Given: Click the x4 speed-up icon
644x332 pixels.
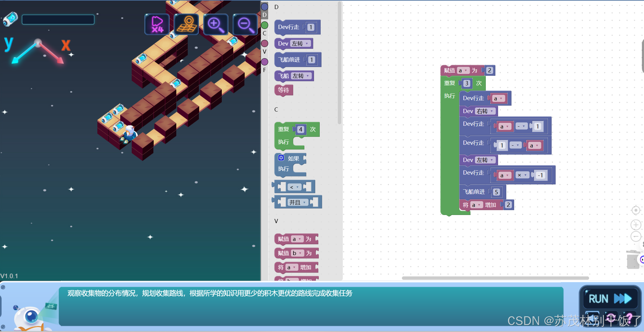Looking at the screenshot, I should coord(157,24).
